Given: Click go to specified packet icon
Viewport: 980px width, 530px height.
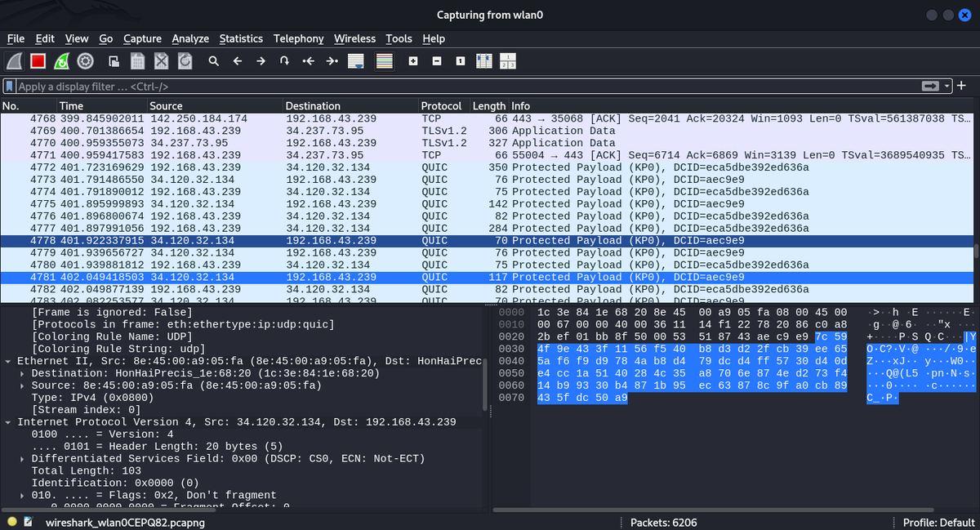Looking at the screenshot, I should (284, 61).
